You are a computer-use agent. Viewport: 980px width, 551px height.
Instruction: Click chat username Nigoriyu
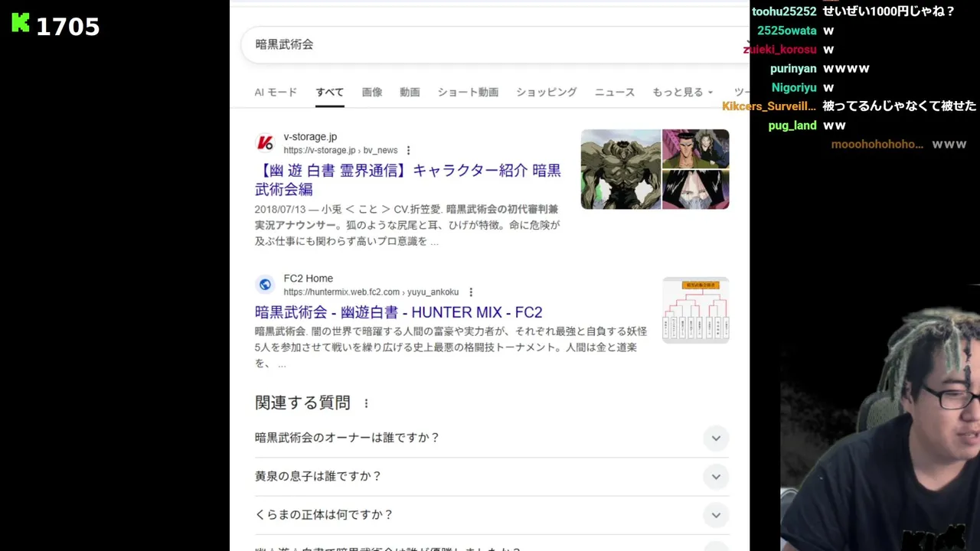pos(794,88)
